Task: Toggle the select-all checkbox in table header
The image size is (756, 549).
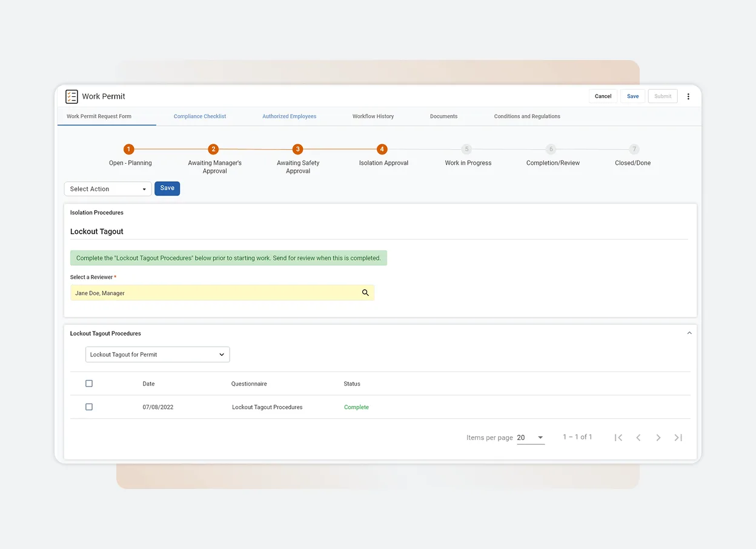Action: pos(89,383)
